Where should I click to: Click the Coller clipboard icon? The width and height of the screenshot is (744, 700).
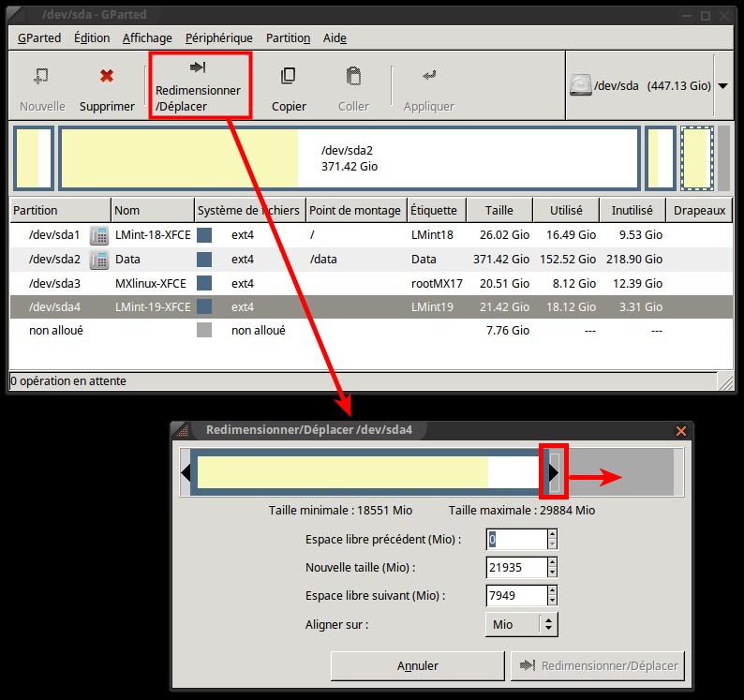click(353, 76)
